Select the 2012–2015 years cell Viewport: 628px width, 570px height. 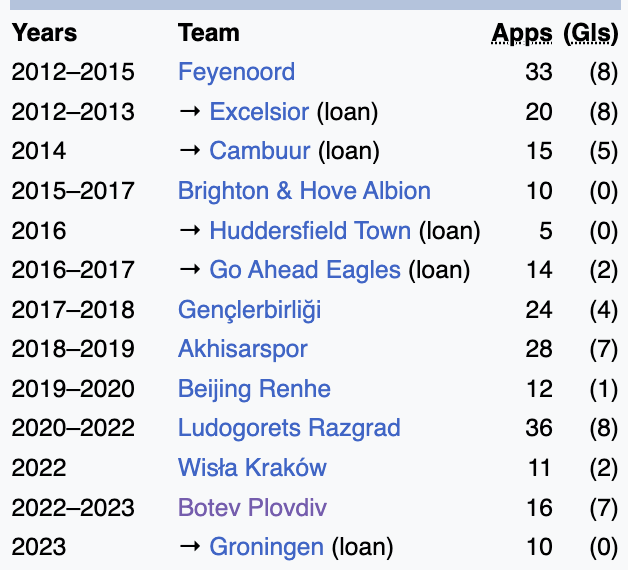pyautogui.click(x=73, y=73)
